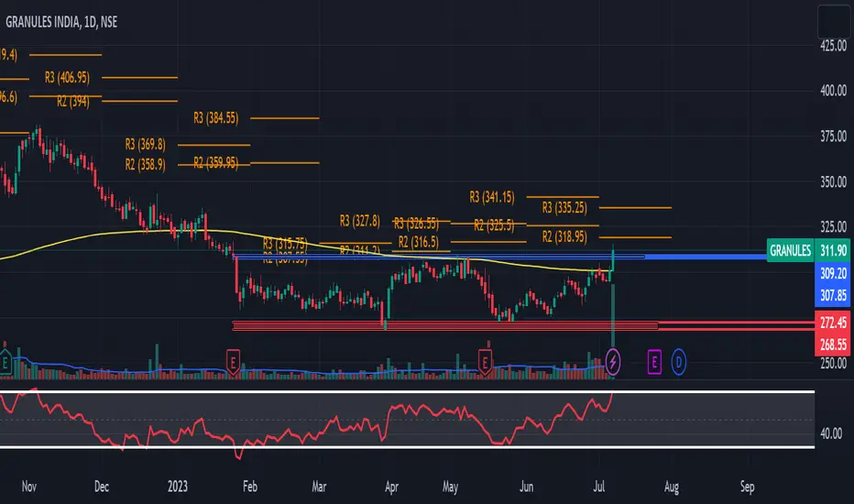Image resolution: width=854 pixels, height=504 pixels.
Task: Select the red support zone rectangle
Action: coord(445,326)
